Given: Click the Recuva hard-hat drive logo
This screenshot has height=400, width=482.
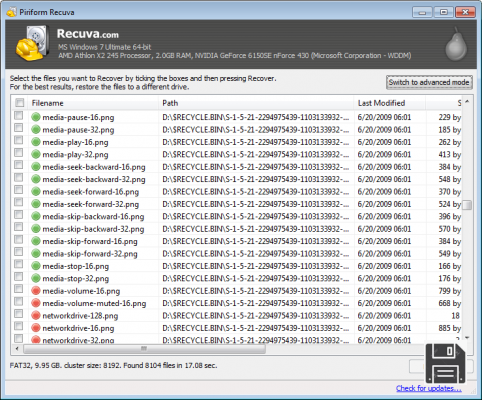Looking at the screenshot, I should click(33, 44).
